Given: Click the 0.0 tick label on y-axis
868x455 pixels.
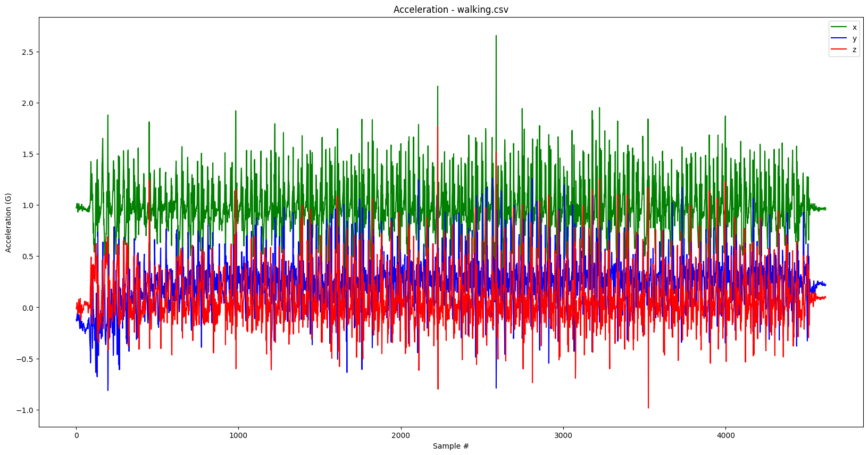Looking at the screenshot, I should 27,308.
